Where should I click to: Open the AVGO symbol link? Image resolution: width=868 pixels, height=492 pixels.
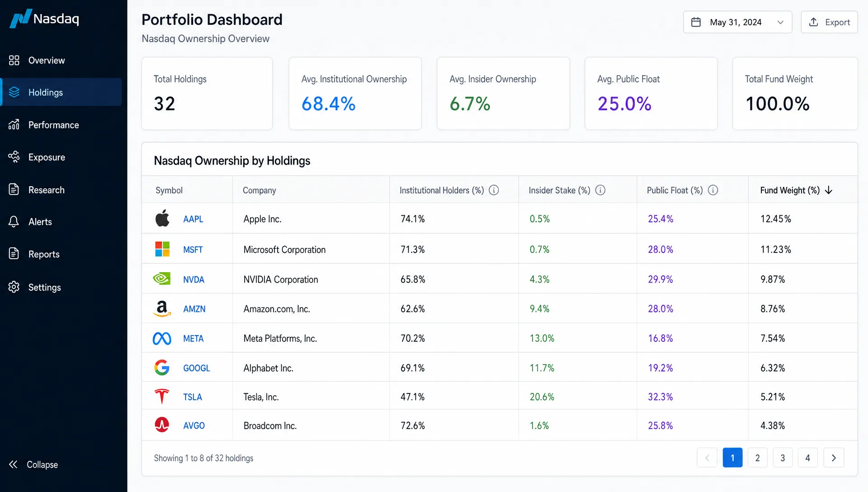tap(194, 426)
